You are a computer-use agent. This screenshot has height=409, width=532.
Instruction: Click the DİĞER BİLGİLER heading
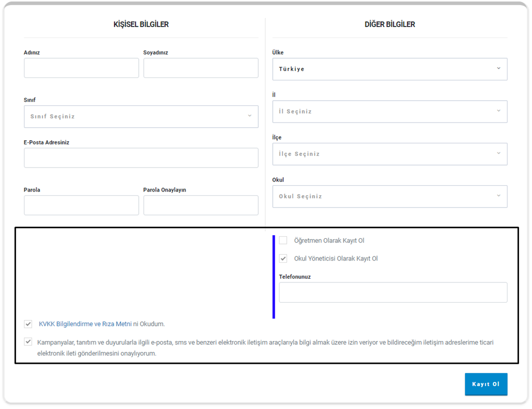pyautogui.click(x=390, y=24)
